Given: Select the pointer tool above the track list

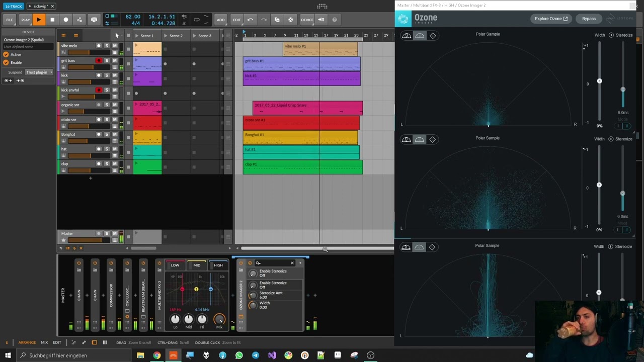Looking at the screenshot, I should [116, 35].
